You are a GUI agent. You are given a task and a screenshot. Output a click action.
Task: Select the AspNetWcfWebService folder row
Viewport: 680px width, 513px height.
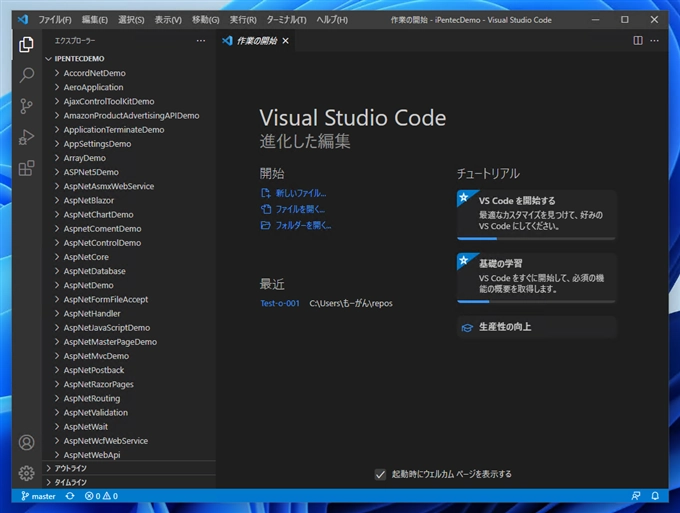coord(130,441)
